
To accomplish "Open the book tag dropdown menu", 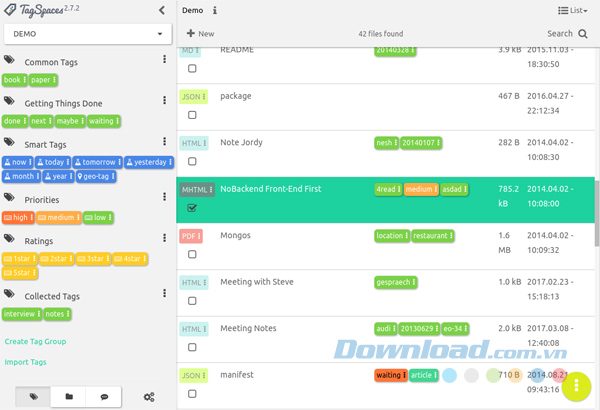I will (x=24, y=80).
